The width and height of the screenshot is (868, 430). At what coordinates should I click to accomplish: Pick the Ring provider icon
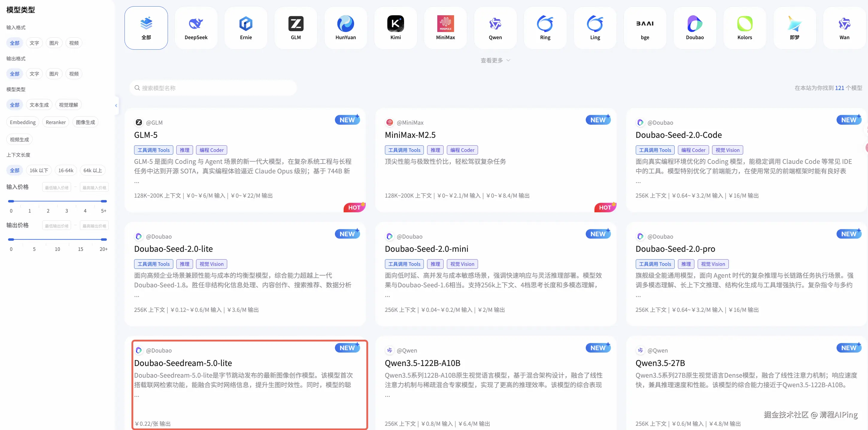545,24
